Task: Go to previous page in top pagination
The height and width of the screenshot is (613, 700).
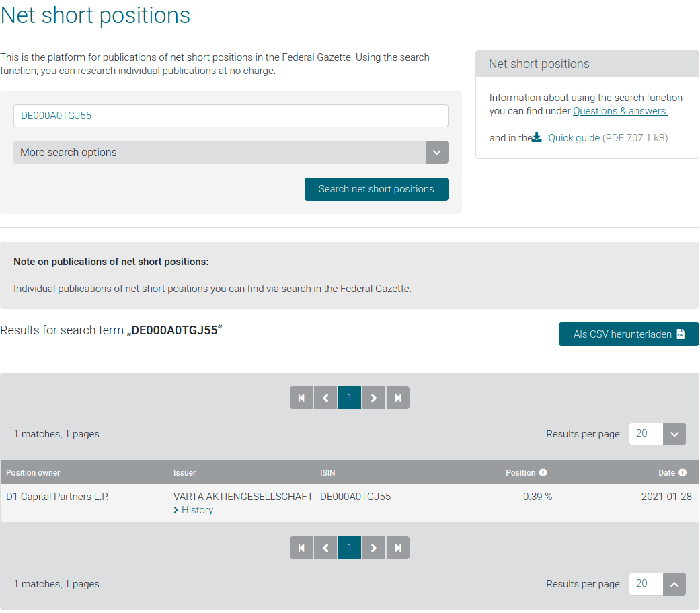Action: pyautogui.click(x=325, y=398)
